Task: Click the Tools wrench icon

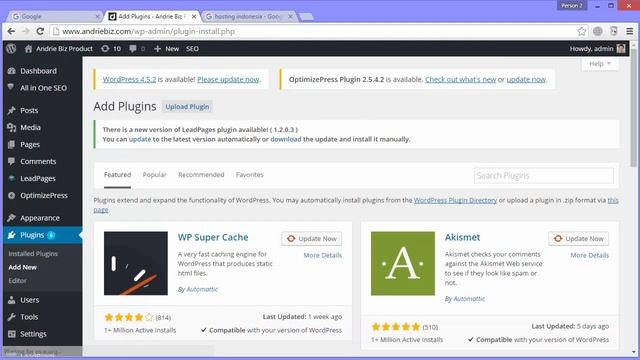Action: point(11,317)
